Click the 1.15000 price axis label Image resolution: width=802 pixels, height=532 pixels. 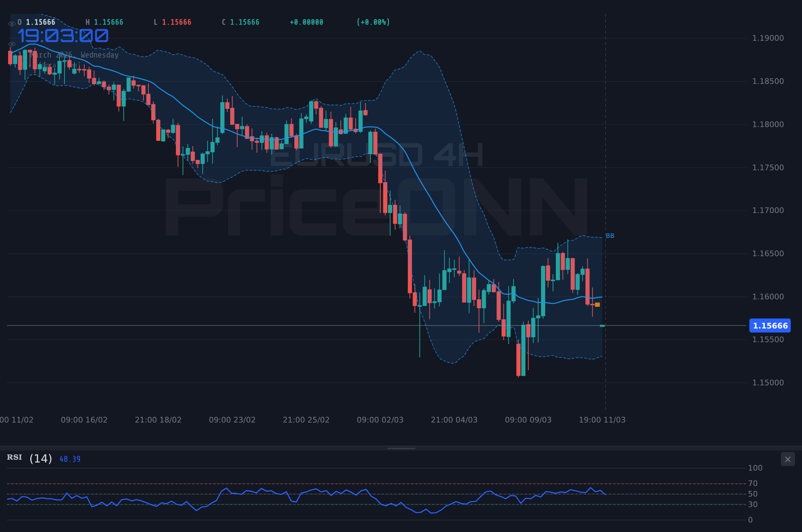coord(768,382)
